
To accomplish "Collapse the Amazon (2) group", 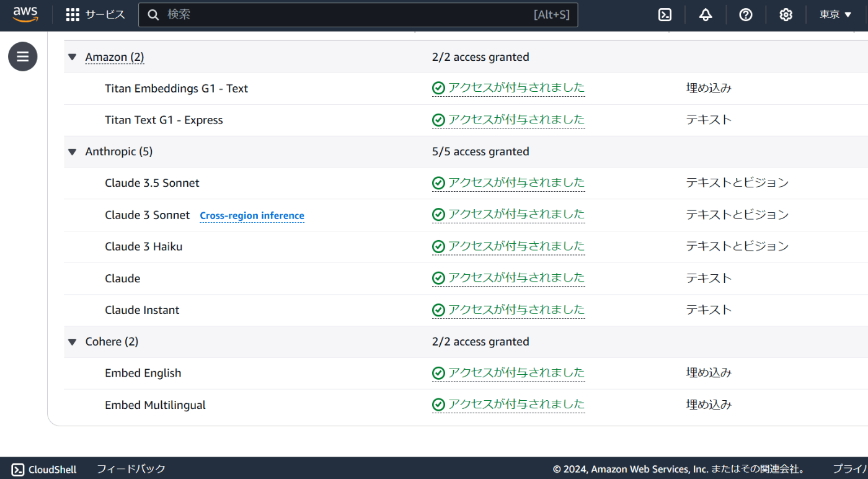I will (x=73, y=57).
